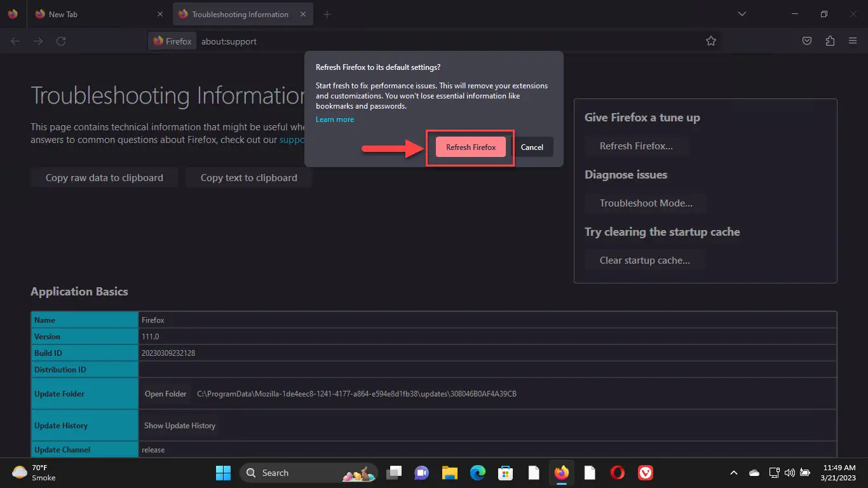Open the Windows Start menu
Screen dimensions: 868x488
(x=223, y=473)
